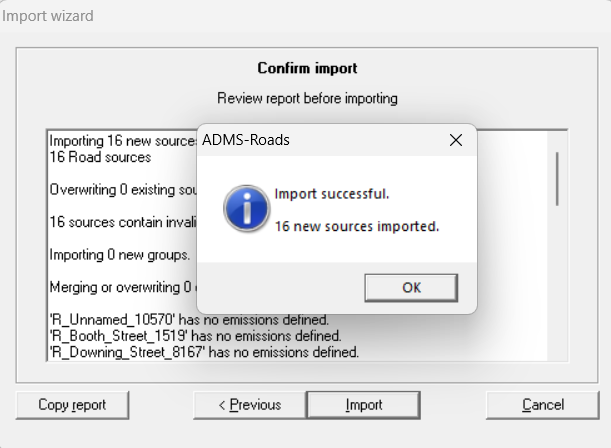This screenshot has height=448, width=611.
Task: Select the 'R_Downing_Street_8167' report line
Action: (x=204, y=352)
